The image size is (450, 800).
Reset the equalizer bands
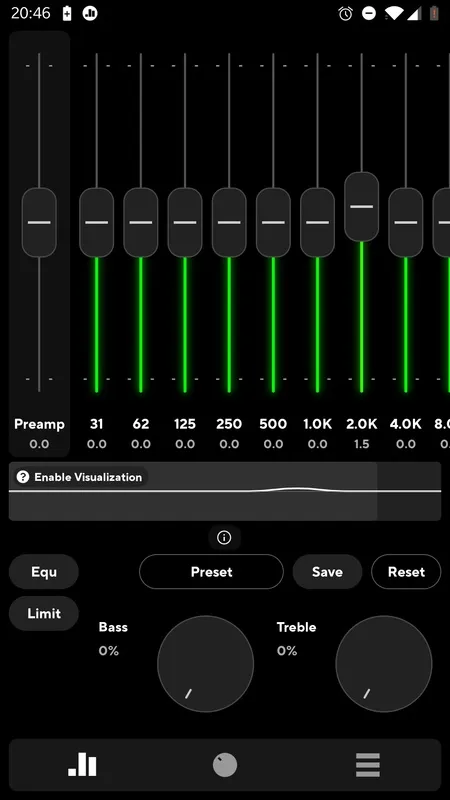point(406,571)
